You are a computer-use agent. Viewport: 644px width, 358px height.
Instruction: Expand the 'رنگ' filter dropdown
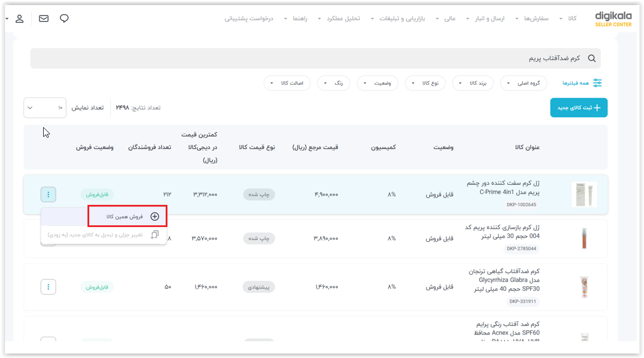click(333, 83)
